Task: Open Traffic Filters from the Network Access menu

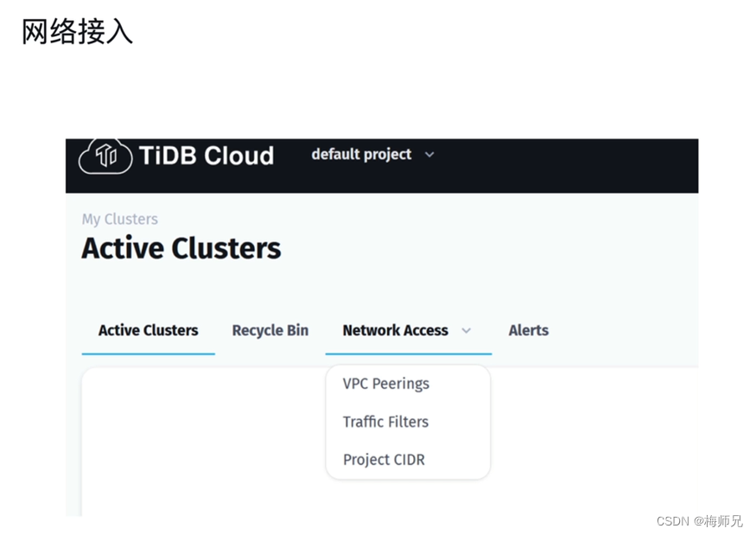Action: [384, 422]
